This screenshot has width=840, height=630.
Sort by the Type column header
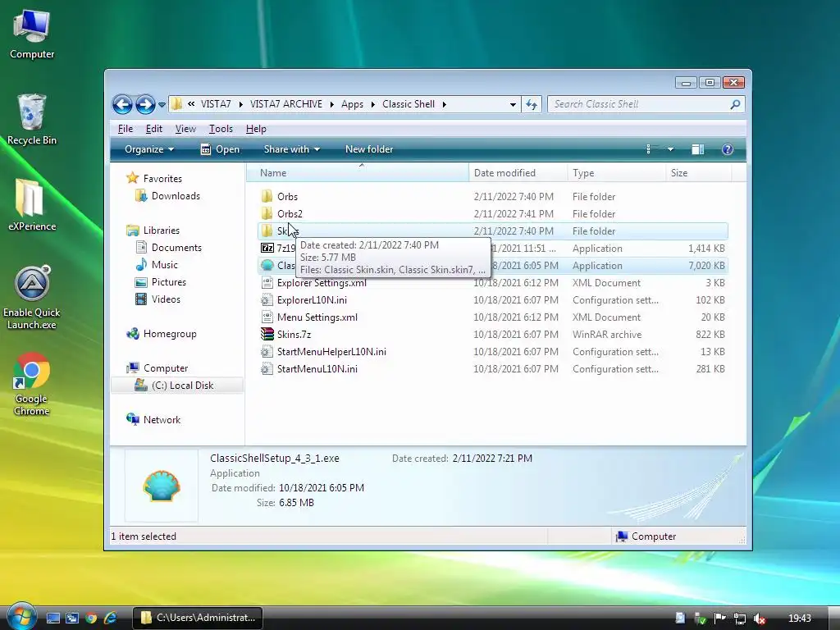click(616, 173)
